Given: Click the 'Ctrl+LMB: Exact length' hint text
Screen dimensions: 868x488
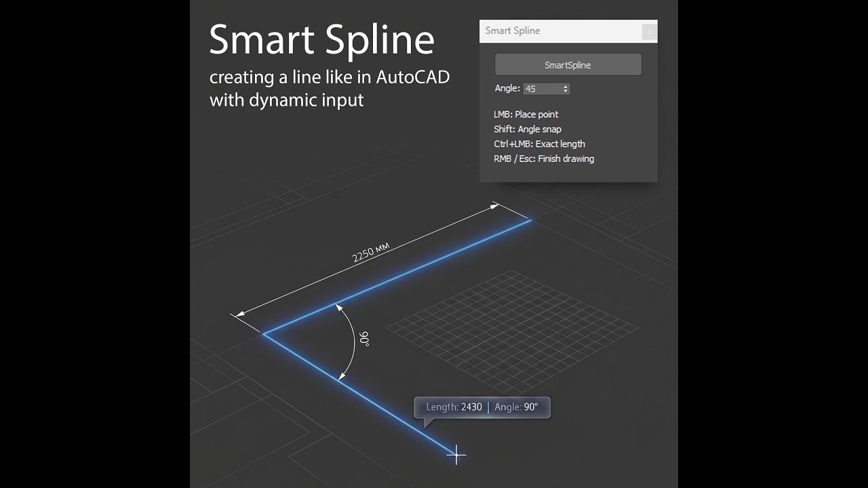Looking at the screenshot, I should click(x=540, y=144).
